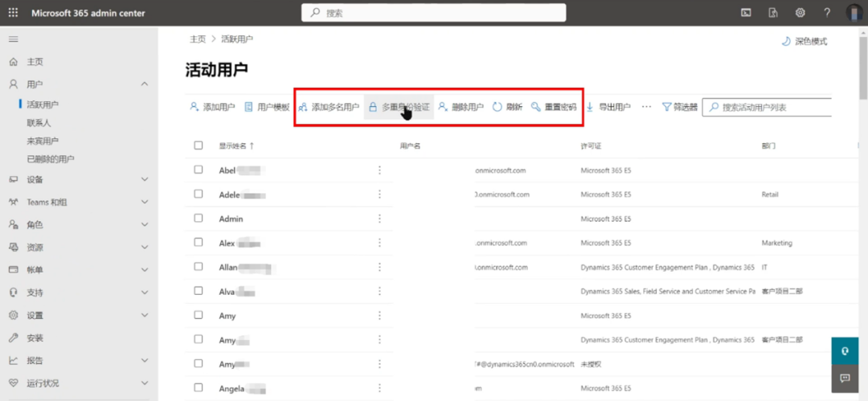Sort by 用户名 column header
This screenshot has height=401, width=868.
410,145
